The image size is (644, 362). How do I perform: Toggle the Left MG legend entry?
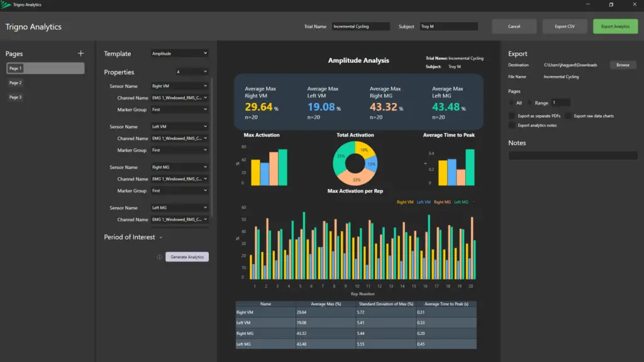point(460,202)
